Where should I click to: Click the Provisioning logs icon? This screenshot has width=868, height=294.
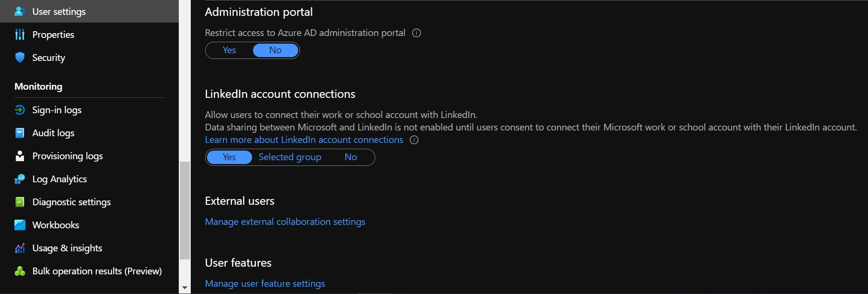(x=20, y=156)
